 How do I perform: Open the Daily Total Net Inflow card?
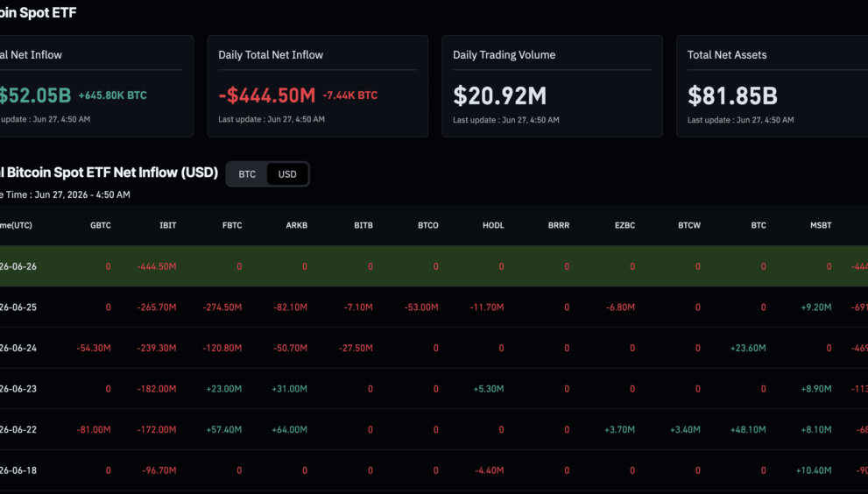pyautogui.click(x=318, y=86)
